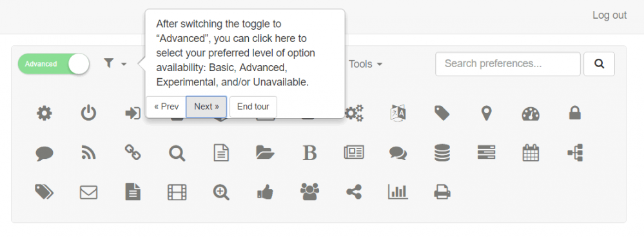The width and height of the screenshot is (644, 237).
Task: End the guided tour
Action: click(x=253, y=107)
